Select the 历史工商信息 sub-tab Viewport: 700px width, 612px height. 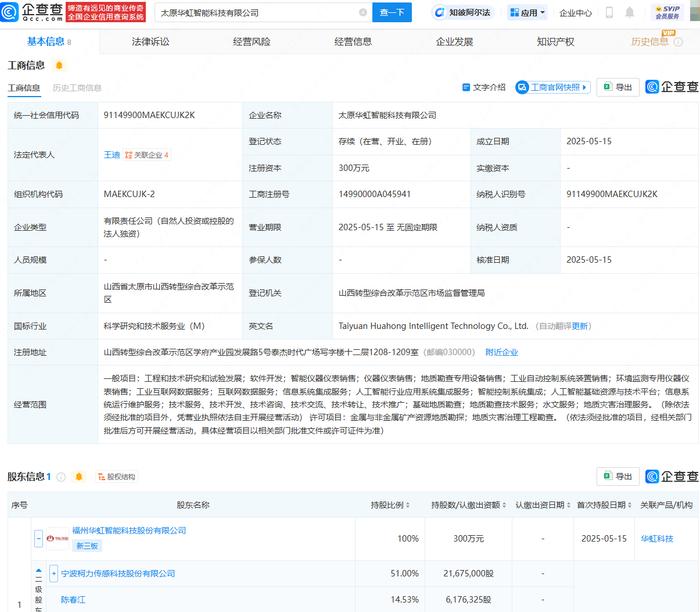[x=77, y=88]
